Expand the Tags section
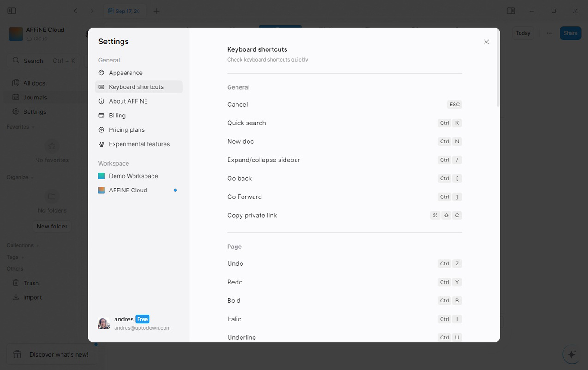 click(x=15, y=257)
